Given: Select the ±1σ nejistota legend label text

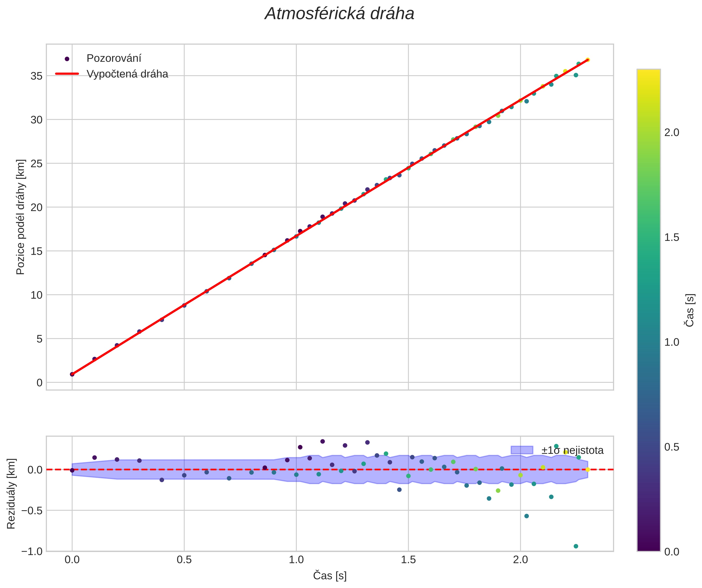Looking at the screenshot, I should 572,450.
